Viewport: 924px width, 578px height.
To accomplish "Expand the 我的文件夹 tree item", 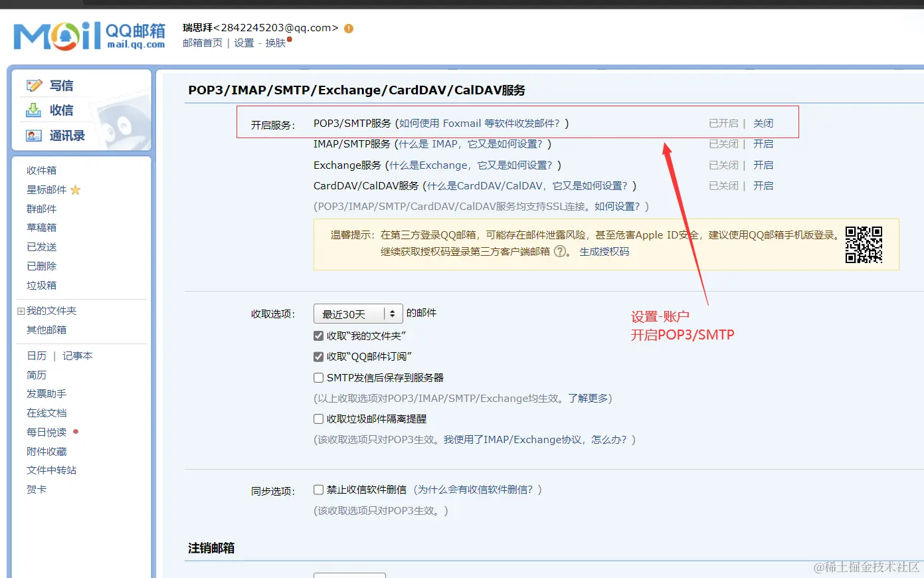I will 22,310.
